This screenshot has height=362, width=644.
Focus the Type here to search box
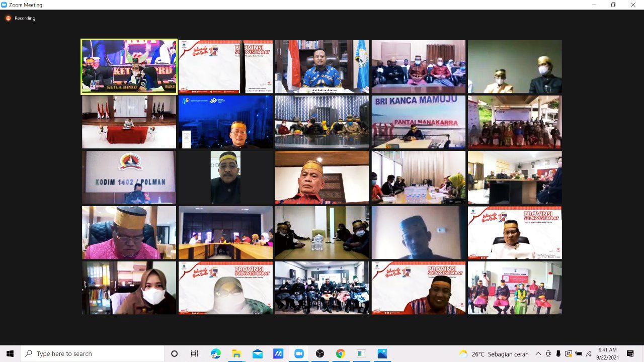93,353
